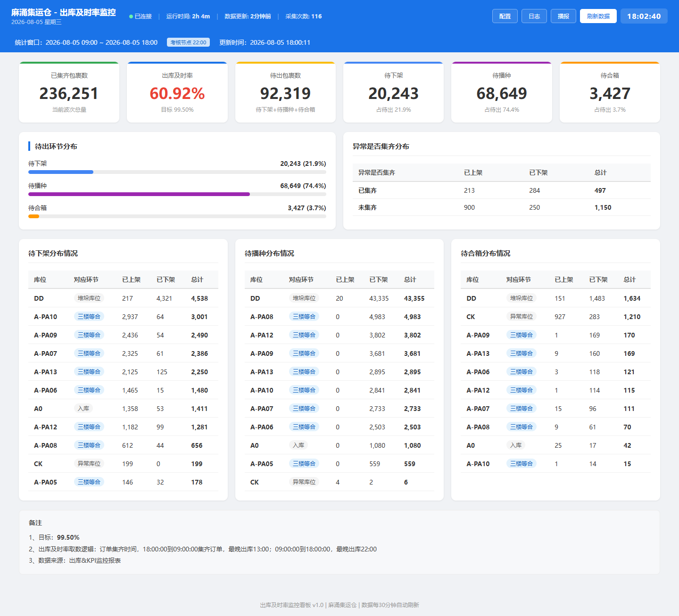Click 刷新数据 to refresh data
Screen dimensions: 679x616
click(x=598, y=16)
